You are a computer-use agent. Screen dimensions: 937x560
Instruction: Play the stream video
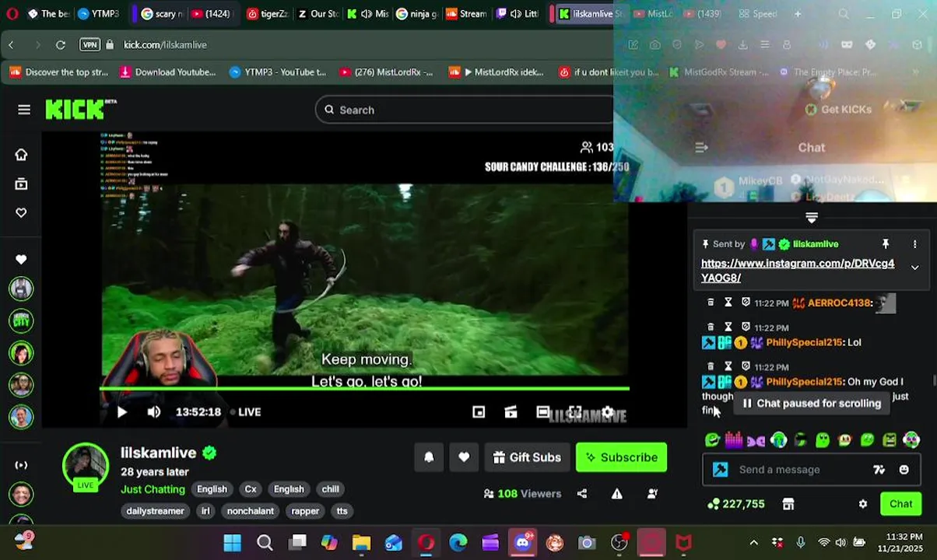pyautogui.click(x=121, y=412)
